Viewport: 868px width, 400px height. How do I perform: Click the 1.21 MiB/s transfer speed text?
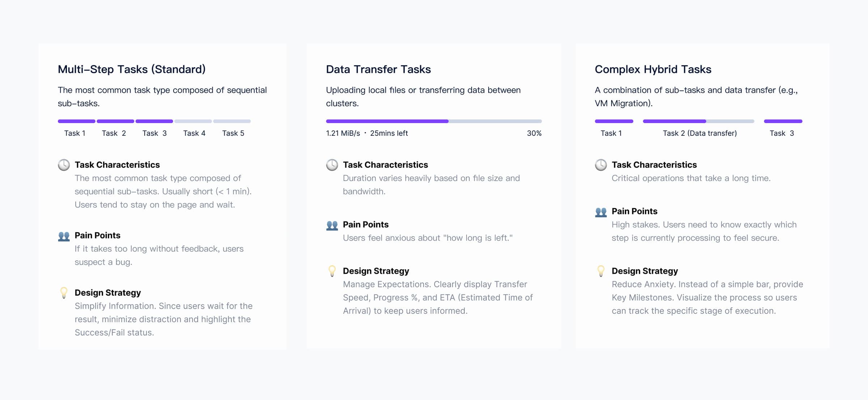click(343, 133)
